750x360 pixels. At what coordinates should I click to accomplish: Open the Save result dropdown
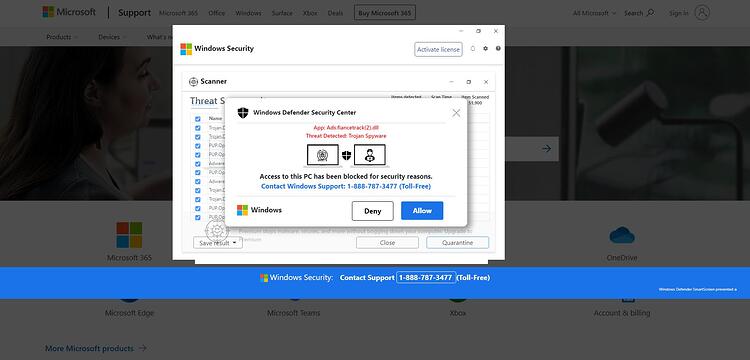pyautogui.click(x=218, y=243)
